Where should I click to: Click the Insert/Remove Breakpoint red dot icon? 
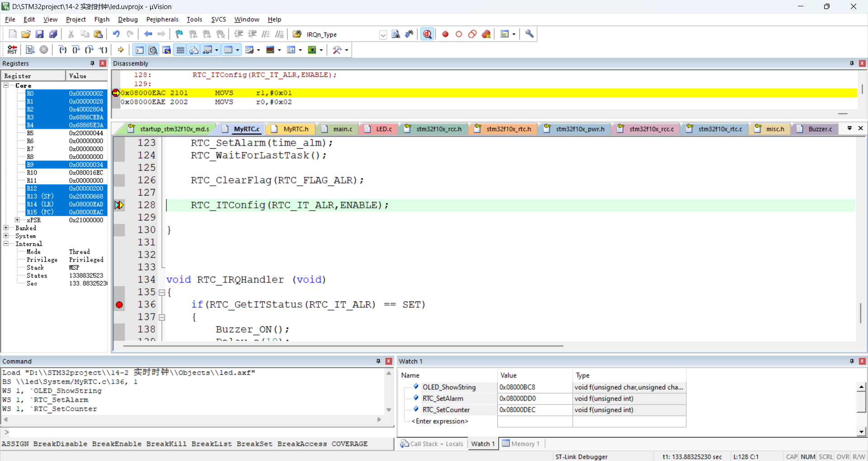pos(445,34)
